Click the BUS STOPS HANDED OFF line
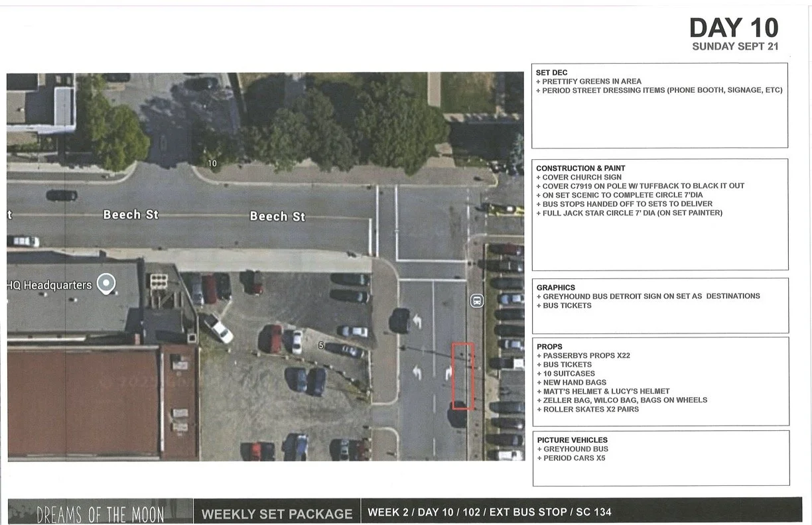Screen dimensions: 812x525 coord(624,204)
